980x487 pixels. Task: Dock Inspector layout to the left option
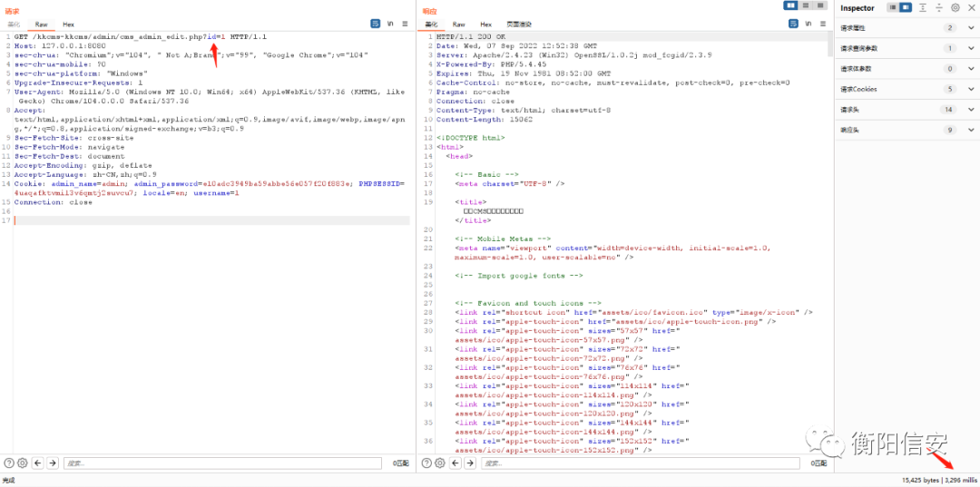893,7
